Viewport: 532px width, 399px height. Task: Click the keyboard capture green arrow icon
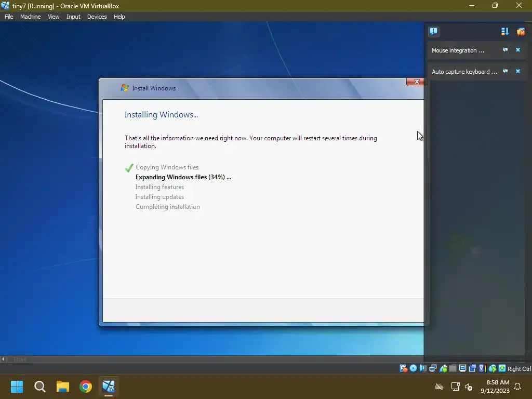click(x=502, y=368)
